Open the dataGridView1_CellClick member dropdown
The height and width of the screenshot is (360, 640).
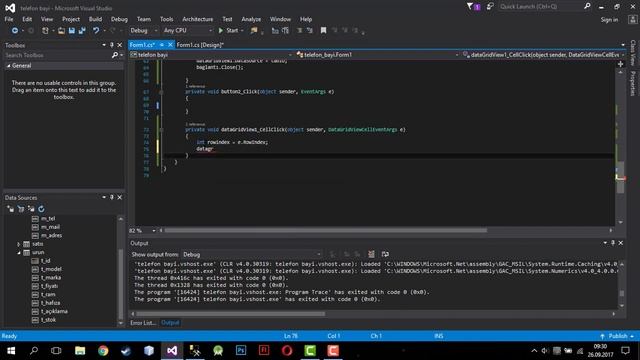pyautogui.click(x=543, y=55)
